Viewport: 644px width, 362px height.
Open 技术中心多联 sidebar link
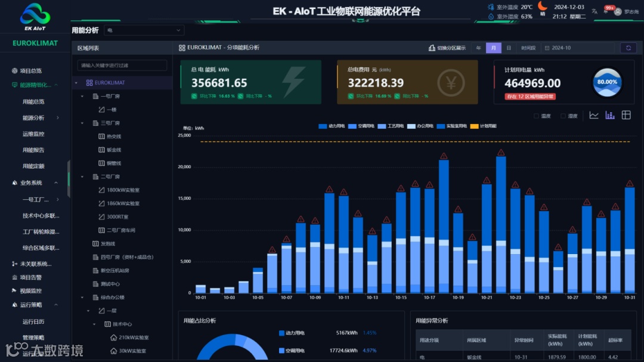coord(41,216)
